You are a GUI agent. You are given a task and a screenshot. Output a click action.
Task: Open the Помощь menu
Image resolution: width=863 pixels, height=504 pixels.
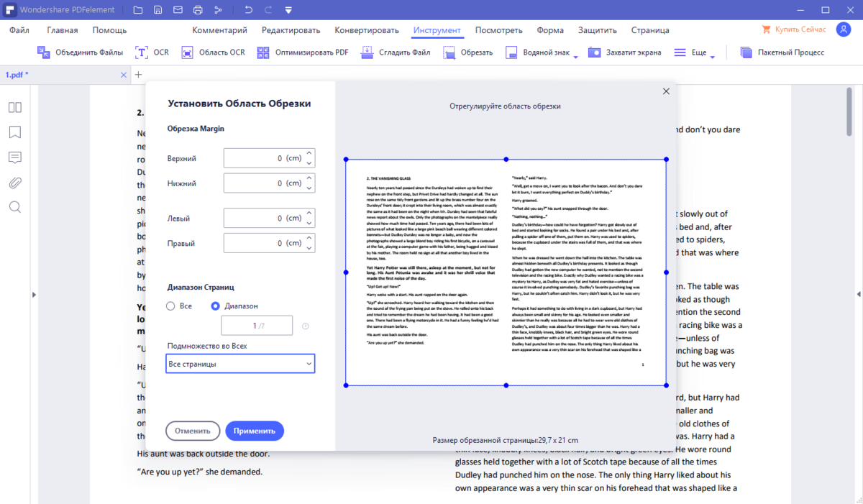click(109, 30)
